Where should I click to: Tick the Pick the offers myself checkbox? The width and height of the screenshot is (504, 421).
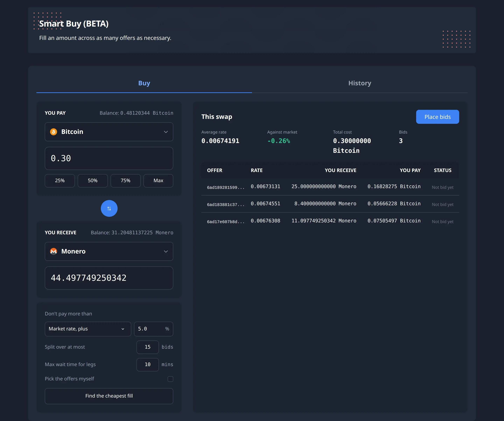coord(170,379)
